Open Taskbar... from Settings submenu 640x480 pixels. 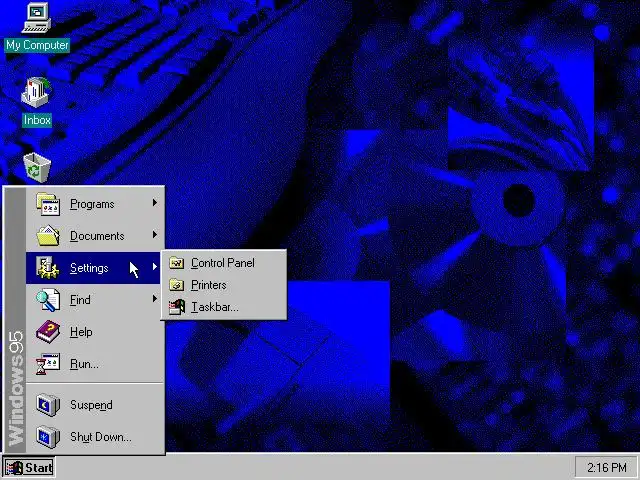[x=224, y=307]
